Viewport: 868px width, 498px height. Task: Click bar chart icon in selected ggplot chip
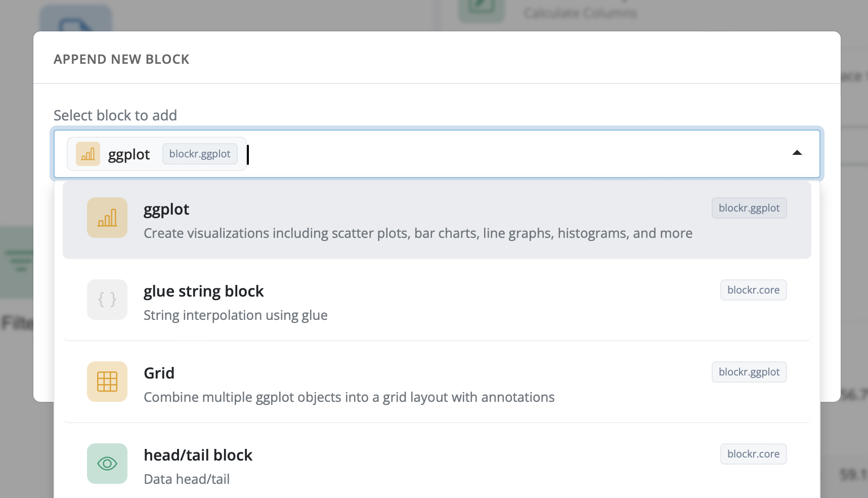pos(88,154)
